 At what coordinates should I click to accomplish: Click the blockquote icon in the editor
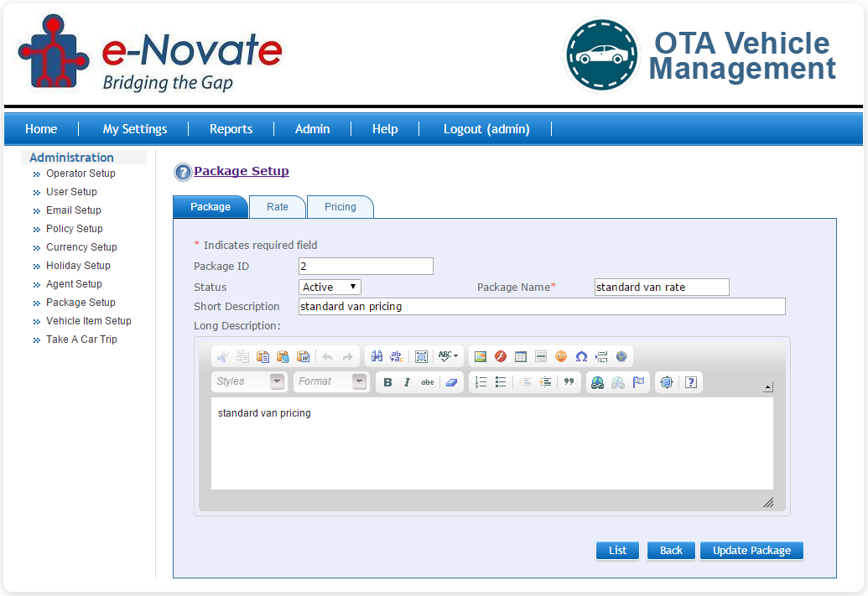click(x=571, y=381)
